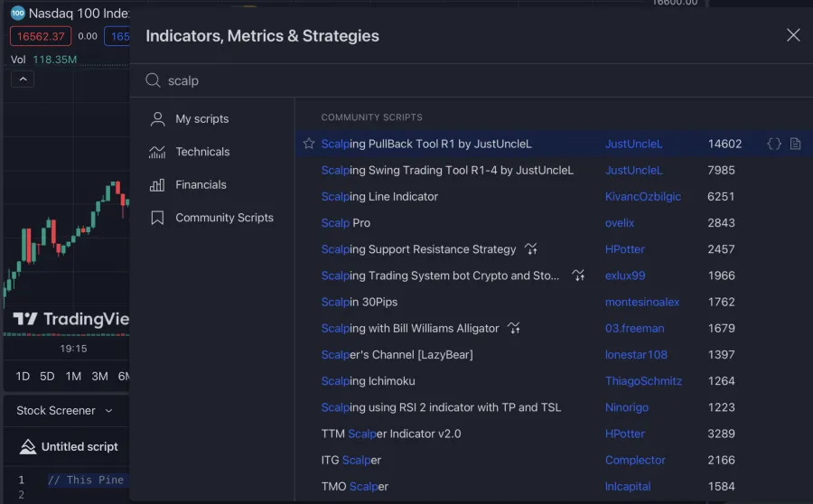This screenshot has height=504, width=813.
Task: Open the My scripts category
Action: pos(201,118)
